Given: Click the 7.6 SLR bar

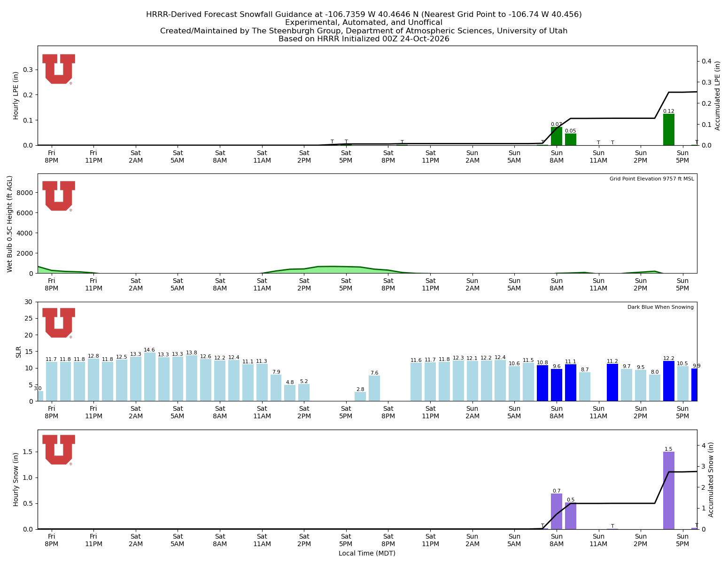Looking at the screenshot, I should [374, 388].
